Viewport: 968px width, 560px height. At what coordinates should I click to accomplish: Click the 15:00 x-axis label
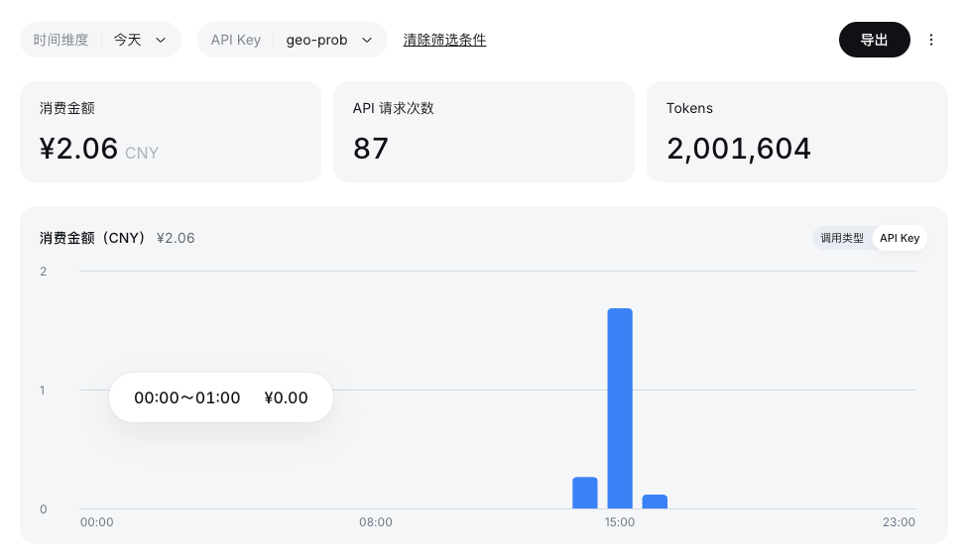click(619, 521)
